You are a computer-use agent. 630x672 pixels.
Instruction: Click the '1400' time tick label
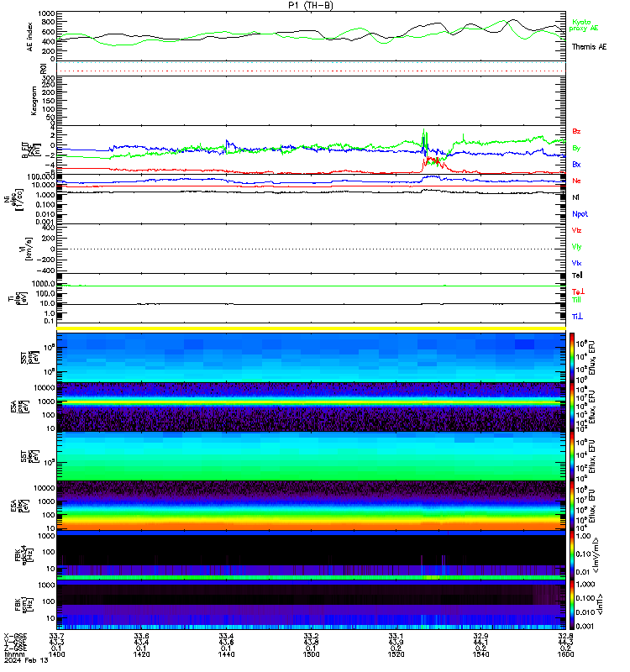(56, 654)
